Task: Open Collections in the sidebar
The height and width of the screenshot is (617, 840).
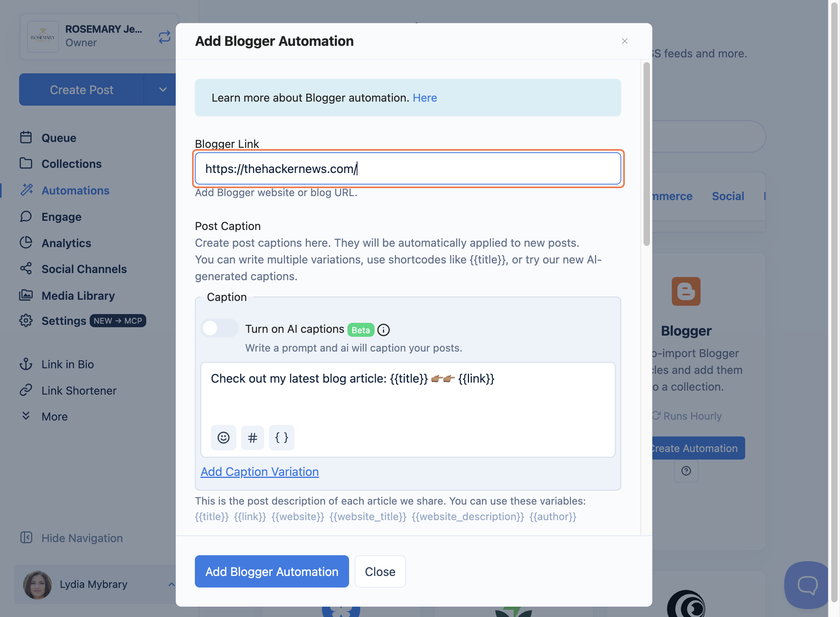Action: pos(72,164)
